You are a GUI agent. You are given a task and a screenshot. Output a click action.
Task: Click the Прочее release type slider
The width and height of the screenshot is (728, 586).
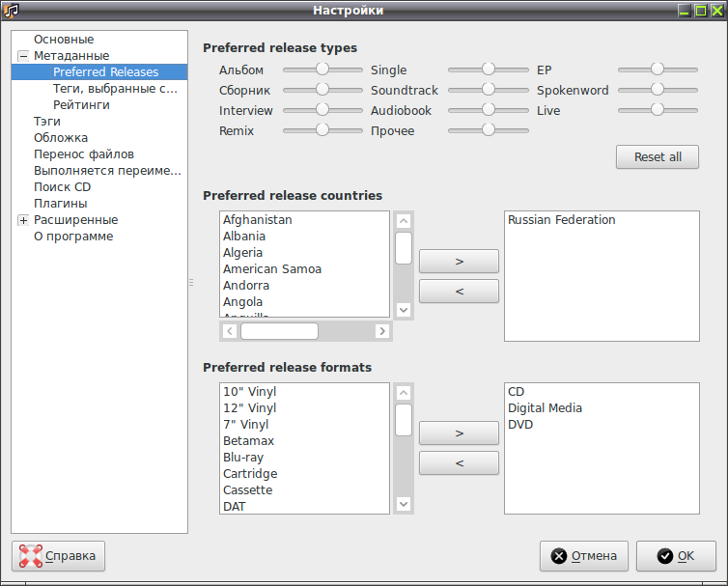(489, 130)
